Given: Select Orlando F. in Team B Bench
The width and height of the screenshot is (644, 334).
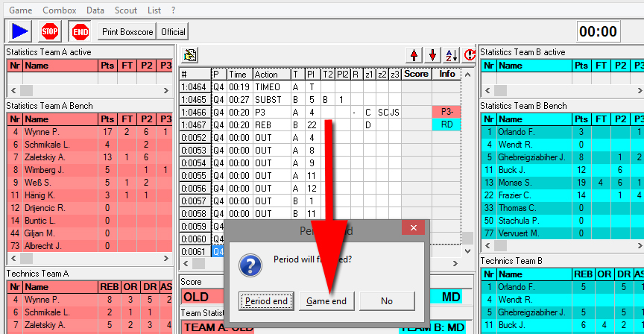Looking at the screenshot, I should [x=563, y=132].
